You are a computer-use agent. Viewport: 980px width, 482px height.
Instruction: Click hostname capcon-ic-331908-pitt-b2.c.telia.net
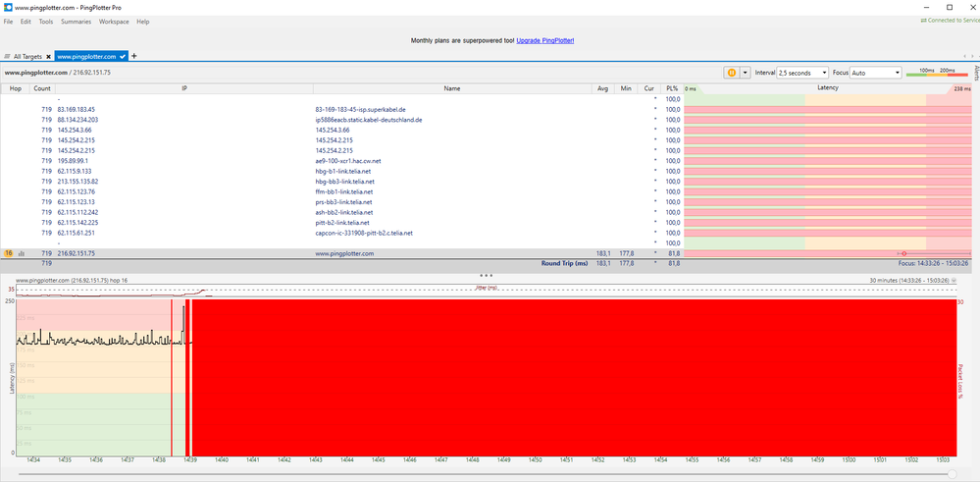point(364,234)
